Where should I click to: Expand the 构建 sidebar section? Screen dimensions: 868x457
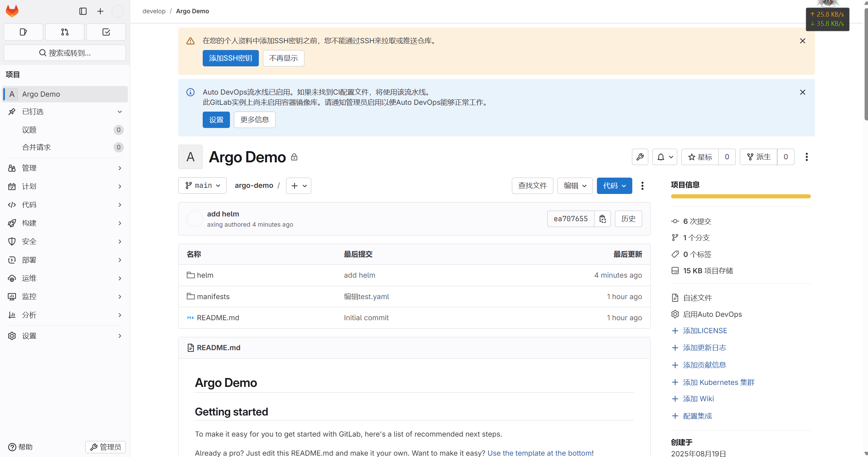point(65,223)
